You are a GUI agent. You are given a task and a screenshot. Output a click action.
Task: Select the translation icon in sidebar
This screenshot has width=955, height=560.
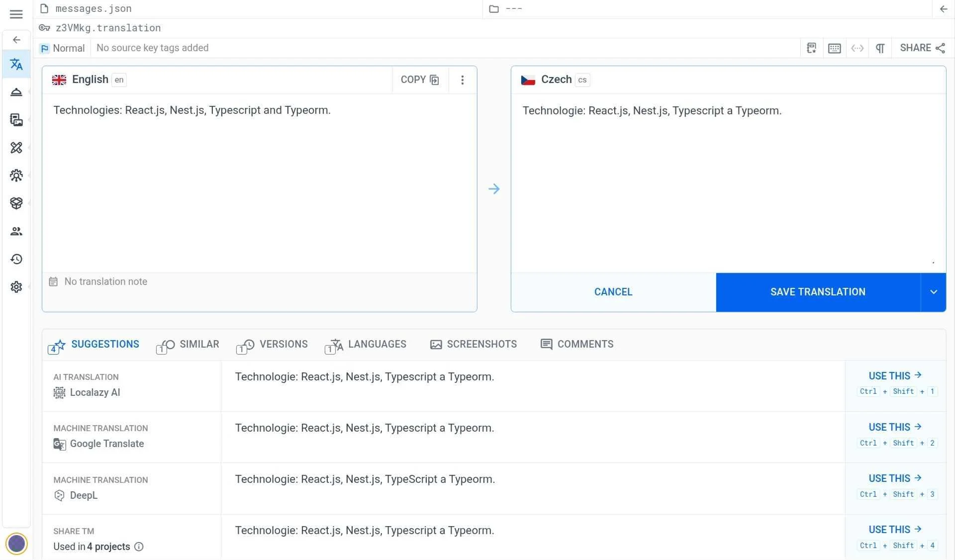(16, 64)
